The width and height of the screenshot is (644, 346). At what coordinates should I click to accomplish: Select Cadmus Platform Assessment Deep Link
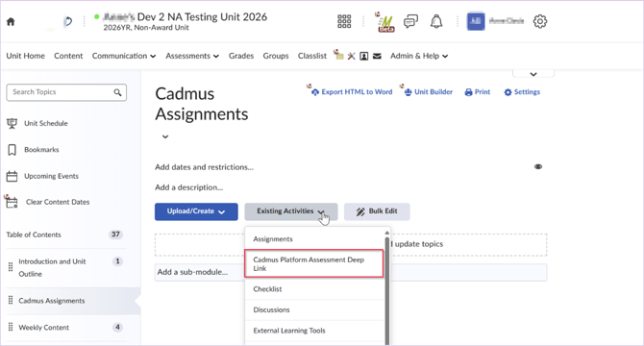[314, 264]
